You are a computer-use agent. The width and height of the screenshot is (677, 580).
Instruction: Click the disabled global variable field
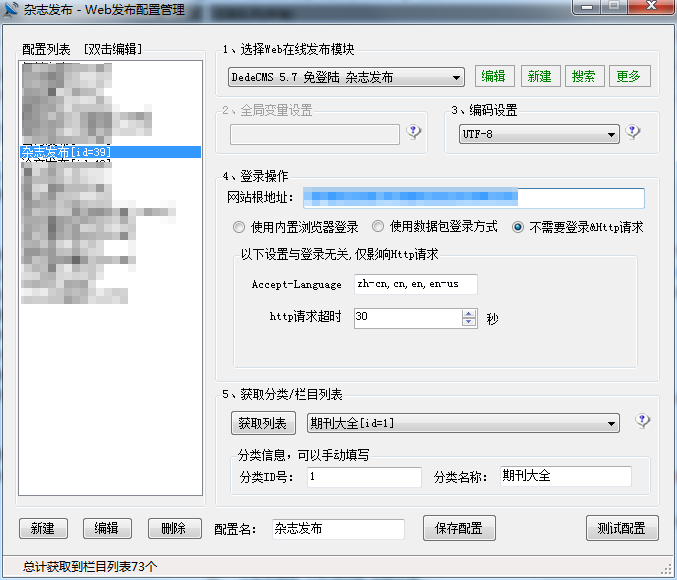(x=315, y=134)
